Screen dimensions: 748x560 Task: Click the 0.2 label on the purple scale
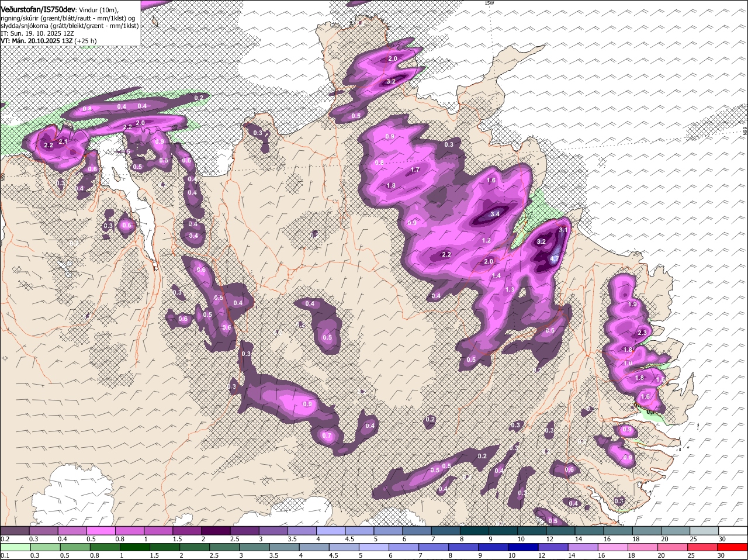click(x=5, y=539)
